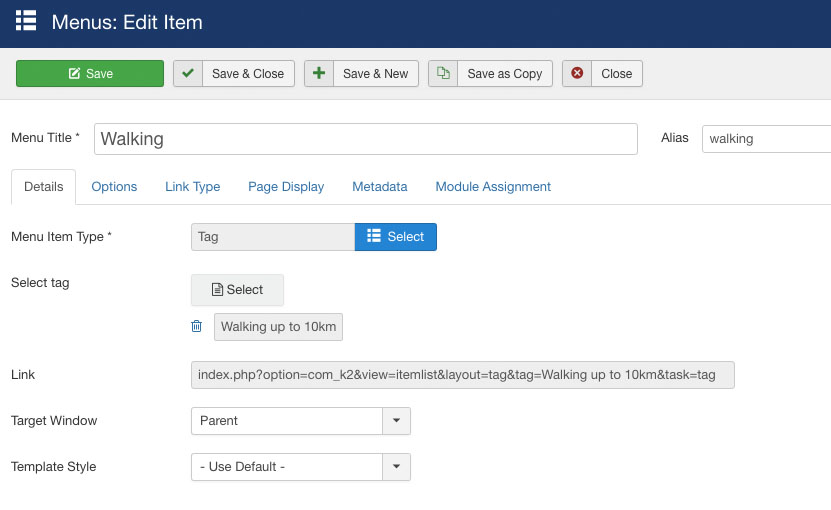
Task: Click the blue Select menu item type button
Action: coord(396,236)
